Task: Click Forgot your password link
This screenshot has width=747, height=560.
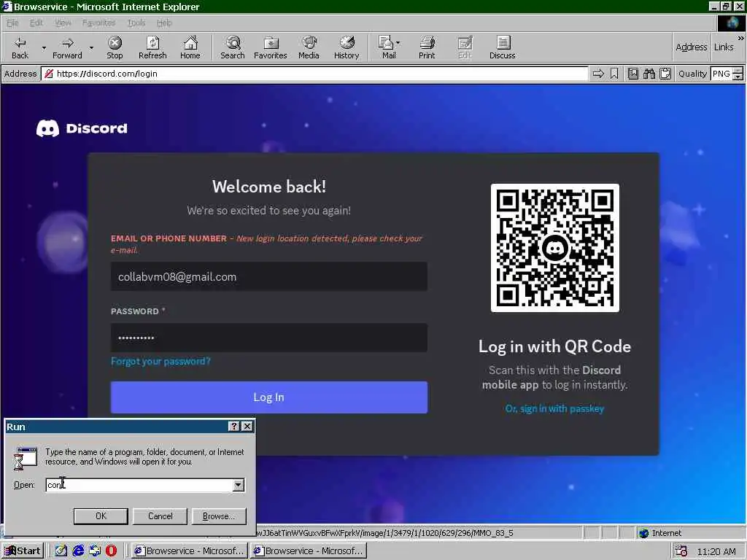Action: [160, 362]
